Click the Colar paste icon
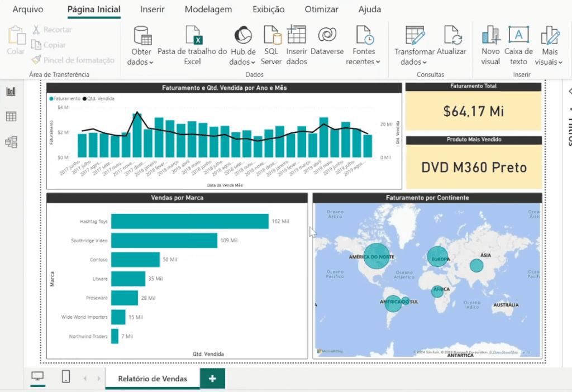The width and height of the screenshot is (572, 392). tap(16, 36)
